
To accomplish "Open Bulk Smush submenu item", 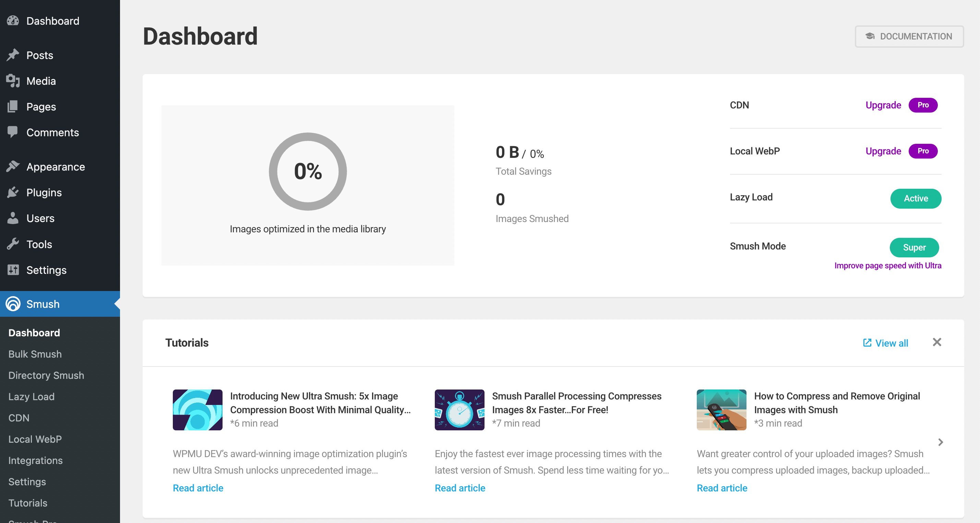I will tap(35, 353).
